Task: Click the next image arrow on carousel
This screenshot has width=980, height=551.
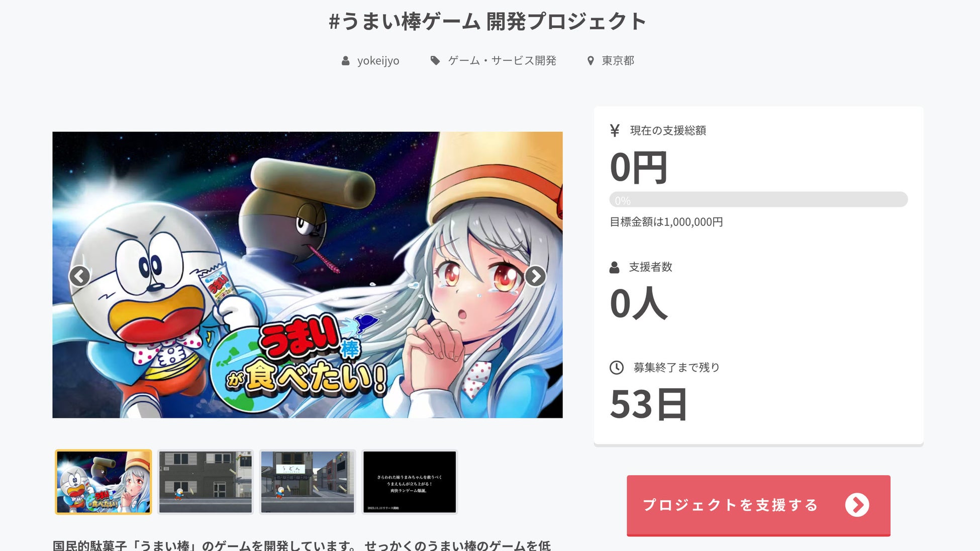Action: pos(535,276)
